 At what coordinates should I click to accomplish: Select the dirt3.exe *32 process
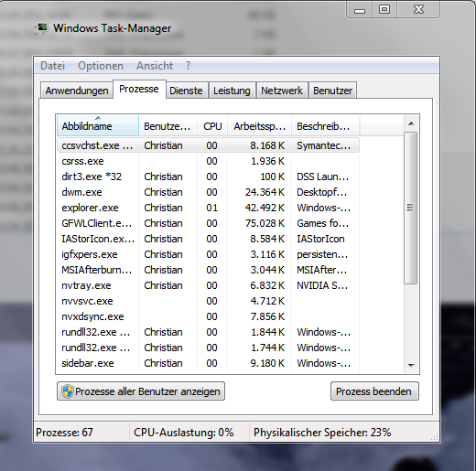pyautogui.click(x=208, y=177)
